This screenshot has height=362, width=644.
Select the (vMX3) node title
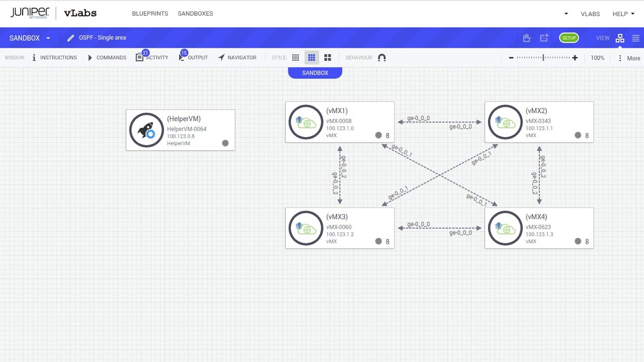click(x=337, y=217)
